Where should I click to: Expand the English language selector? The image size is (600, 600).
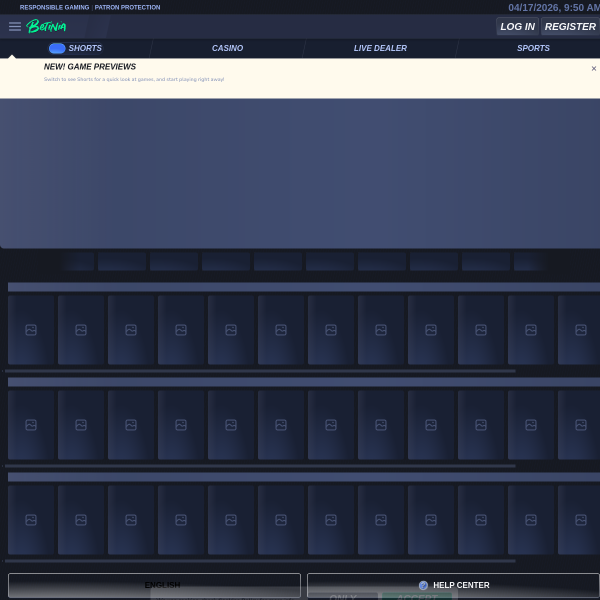154,585
